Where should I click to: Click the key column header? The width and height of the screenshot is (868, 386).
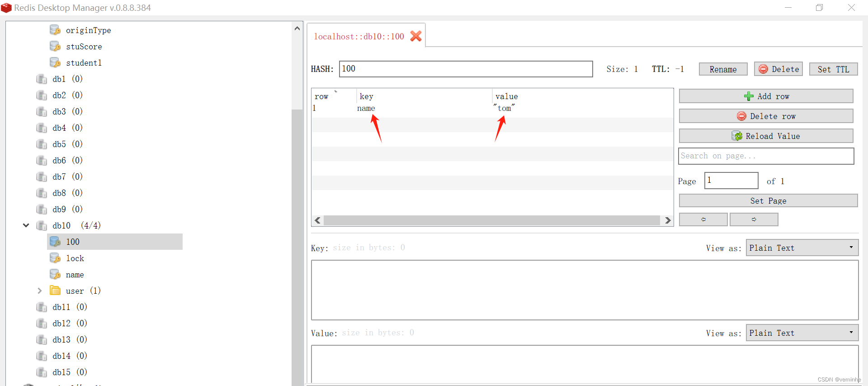[424, 96]
